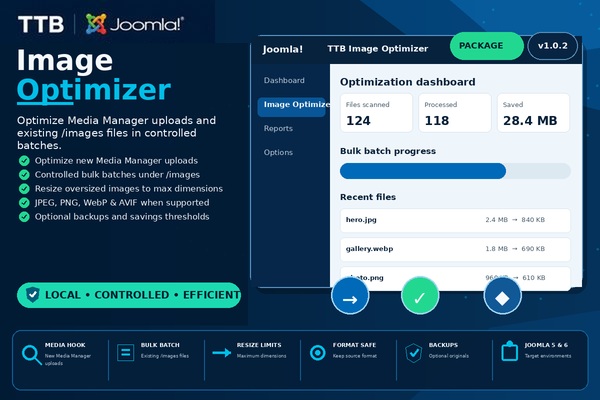The image size is (600, 400).
Task: Click the green checkmark circle icon
Action: 420,296
